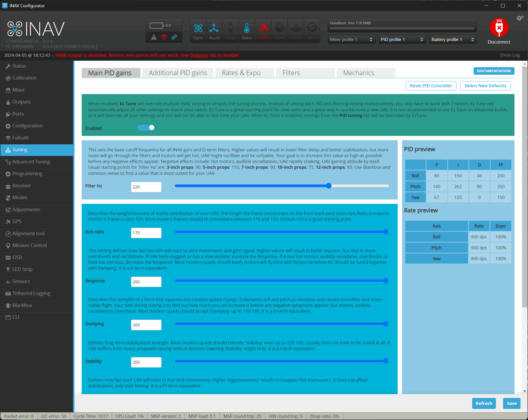Switch to the Additional PID gains tab
528x420 pixels.
(x=177, y=73)
